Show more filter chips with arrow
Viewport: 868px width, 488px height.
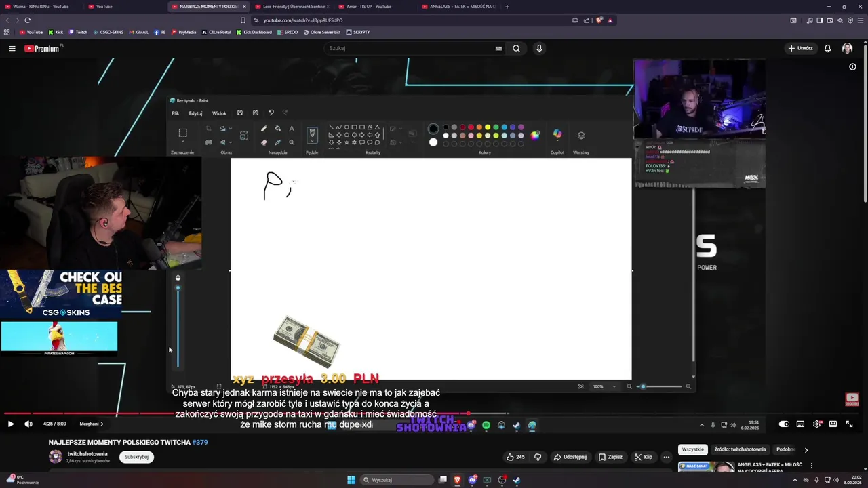(806, 449)
